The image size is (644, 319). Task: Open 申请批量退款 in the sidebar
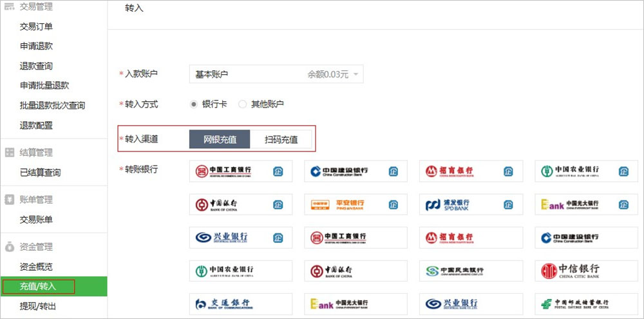tap(44, 86)
